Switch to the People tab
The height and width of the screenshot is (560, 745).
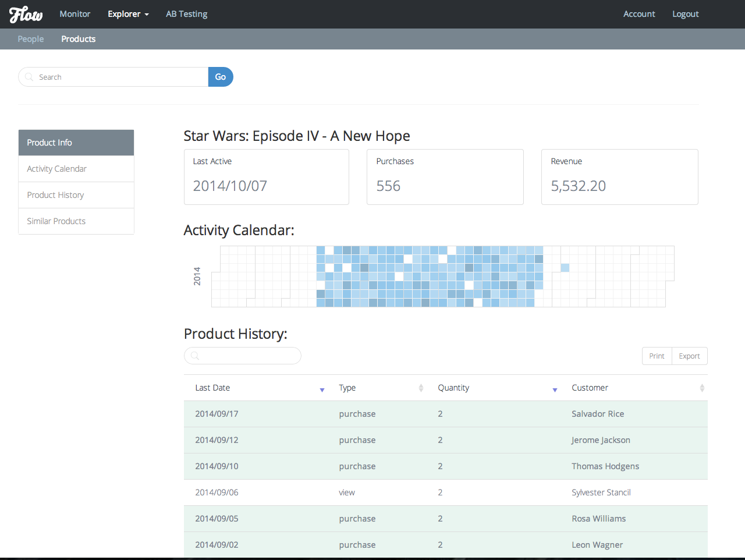point(31,39)
